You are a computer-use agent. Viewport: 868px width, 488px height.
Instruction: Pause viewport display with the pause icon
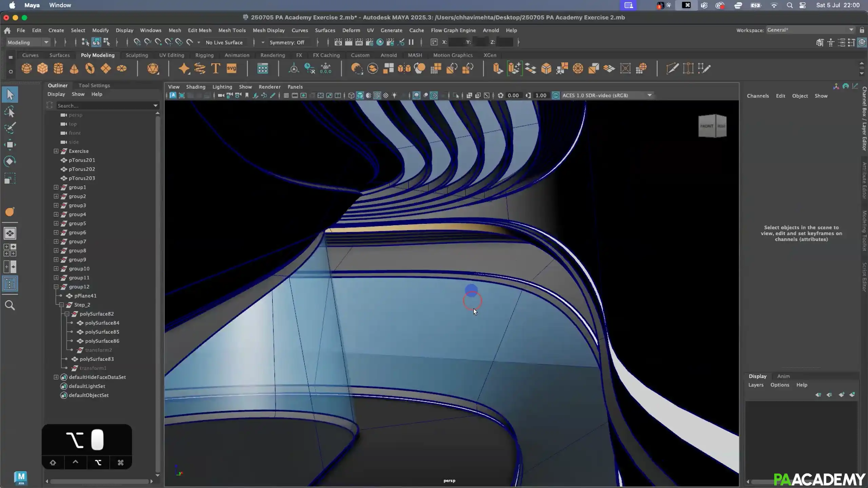(411, 42)
